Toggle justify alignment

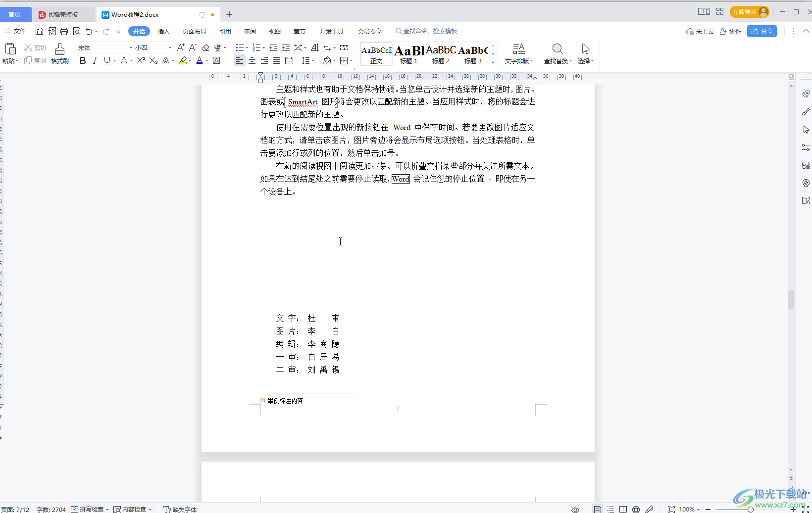tap(277, 60)
